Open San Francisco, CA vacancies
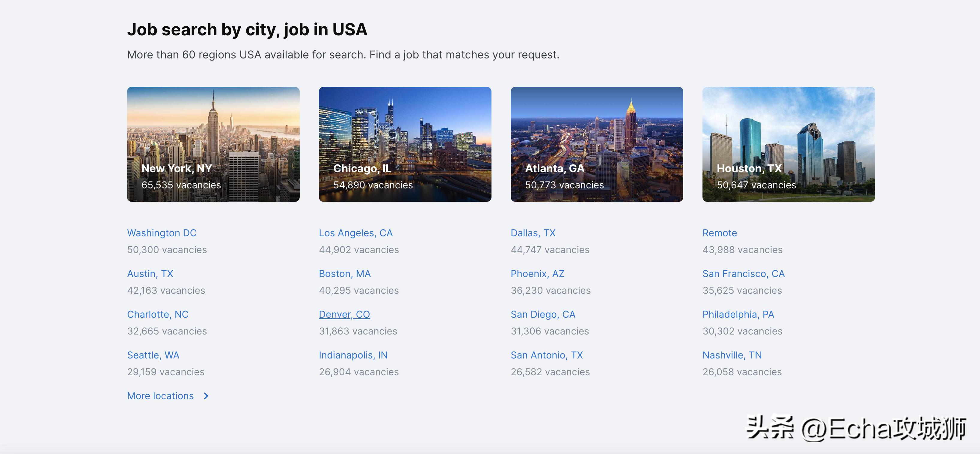Image resolution: width=980 pixels, height=454 pixels. tap(743, 273)
